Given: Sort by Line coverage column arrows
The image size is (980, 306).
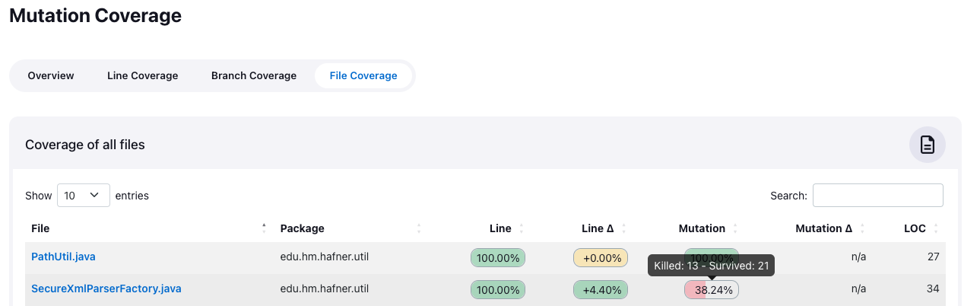Looking at the screenshot, I should point(522,228).
